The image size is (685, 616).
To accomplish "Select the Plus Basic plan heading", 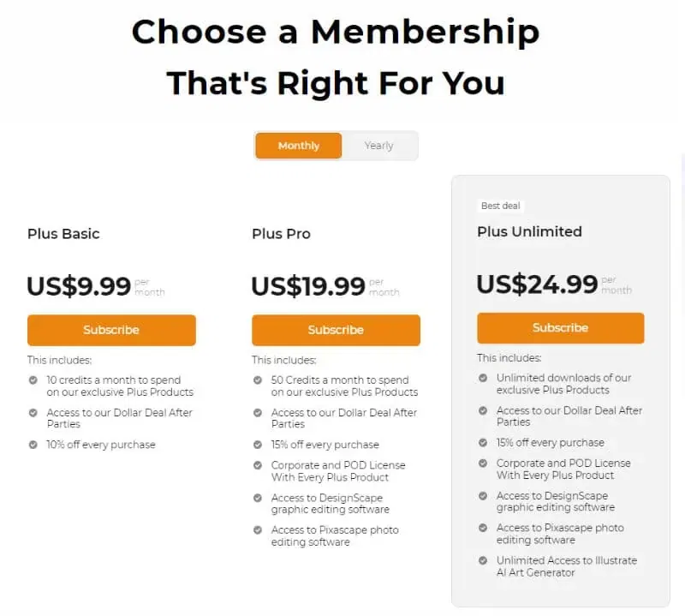I will pyautogui.click(x=63, y=233).
